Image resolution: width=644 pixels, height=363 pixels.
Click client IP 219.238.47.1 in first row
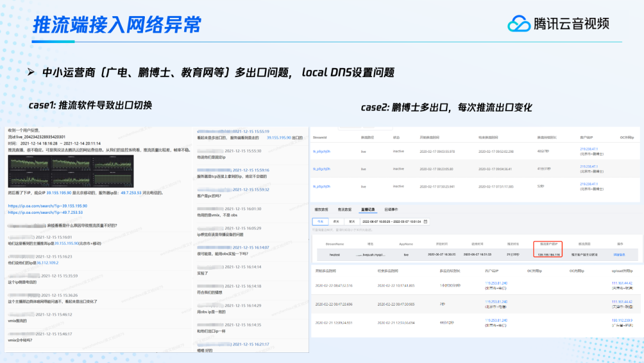tap(589, 149)
